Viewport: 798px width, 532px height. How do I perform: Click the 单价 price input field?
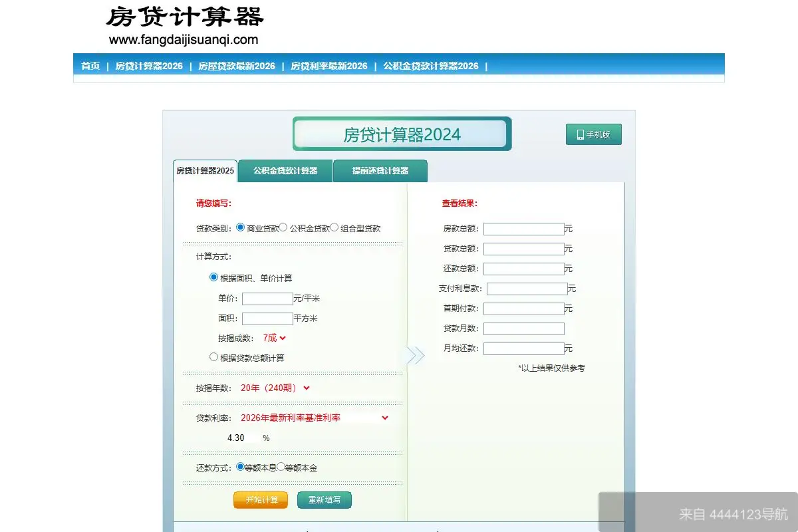267,299
